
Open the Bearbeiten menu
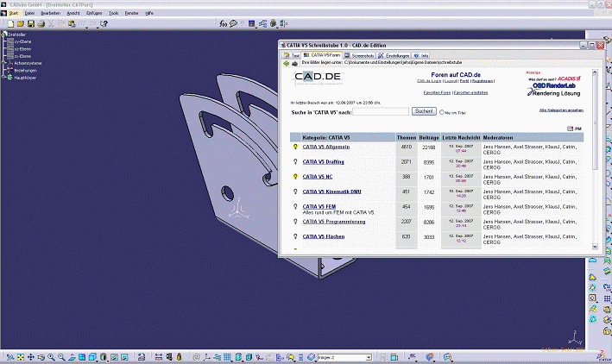point(51,13)
